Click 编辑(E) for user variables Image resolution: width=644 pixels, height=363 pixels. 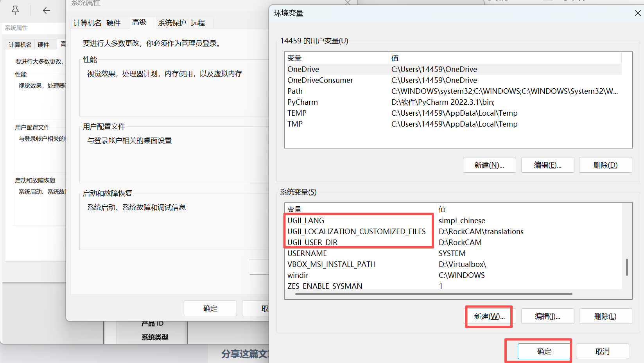pyautogui.click(x=547, y=165)
